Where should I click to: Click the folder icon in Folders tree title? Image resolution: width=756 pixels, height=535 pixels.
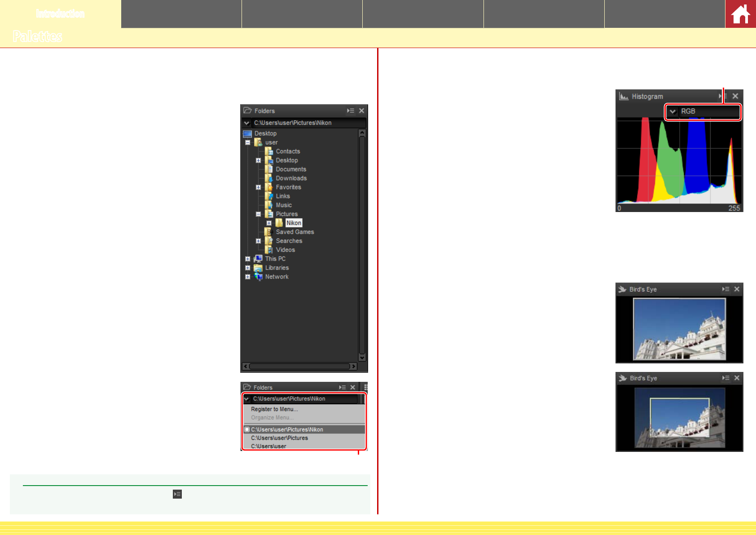[x=248, y=111]
